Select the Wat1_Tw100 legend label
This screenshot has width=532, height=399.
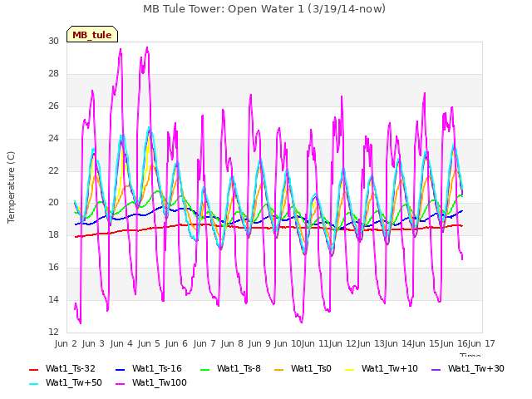(160, 382)
